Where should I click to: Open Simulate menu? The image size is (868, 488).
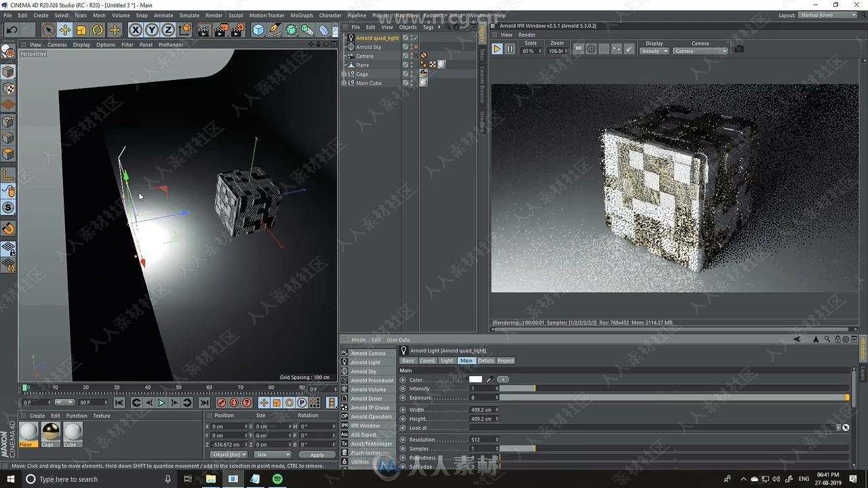pyautogui.click(x=189, y=15)
